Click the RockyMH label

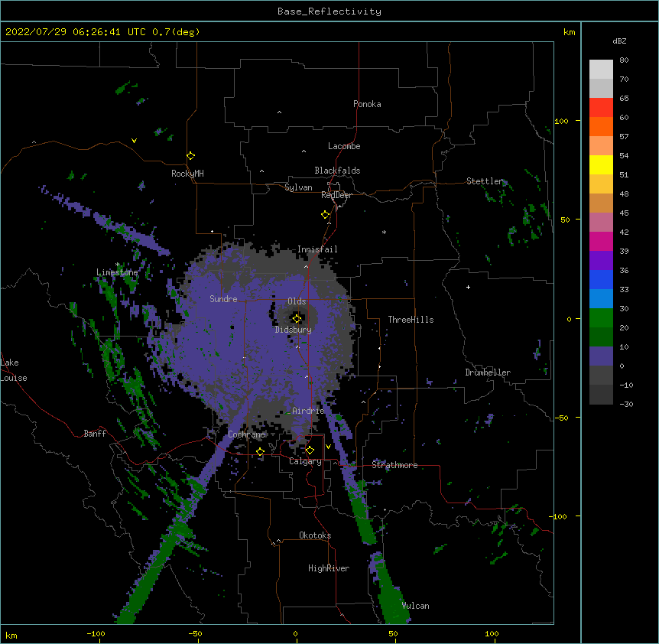click(x=187, y=174)
